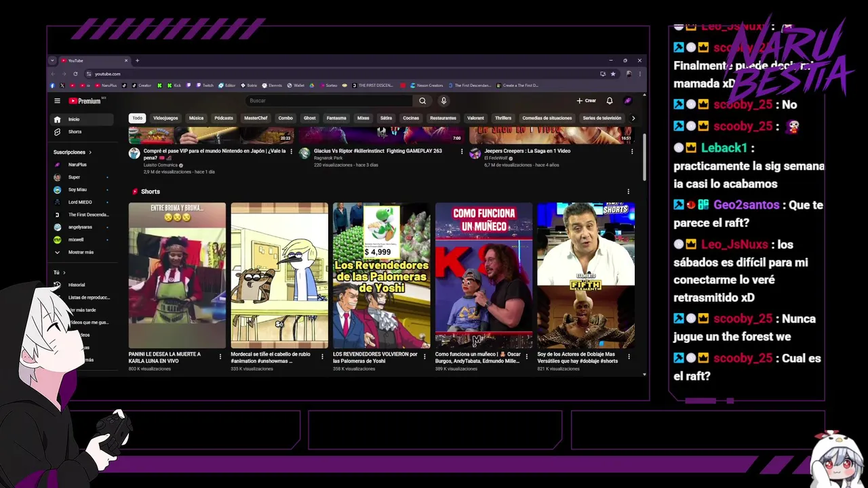868x488 pixels.
Task: Play the PANINI Karla Luna short thumbnail
Action: (x=177, y=275)
